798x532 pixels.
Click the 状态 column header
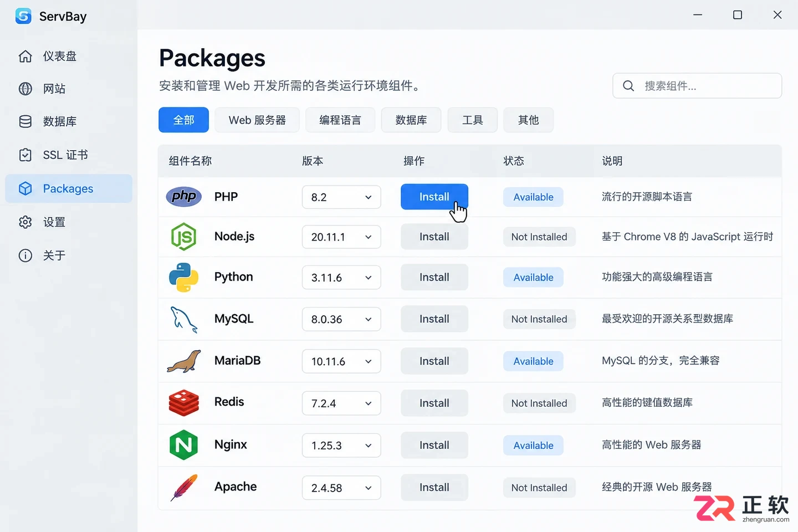(514, 161)
